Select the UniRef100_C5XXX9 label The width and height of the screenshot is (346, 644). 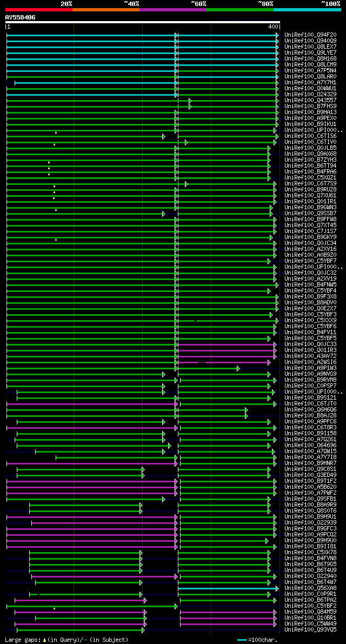(x=310, y=321)
